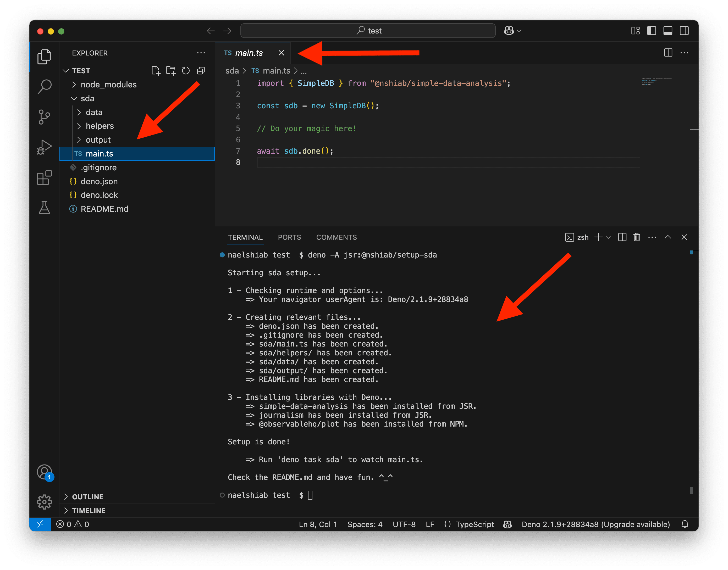Open the Testing flask view
This screenshot has height=570, width=728.
[44, 208]
